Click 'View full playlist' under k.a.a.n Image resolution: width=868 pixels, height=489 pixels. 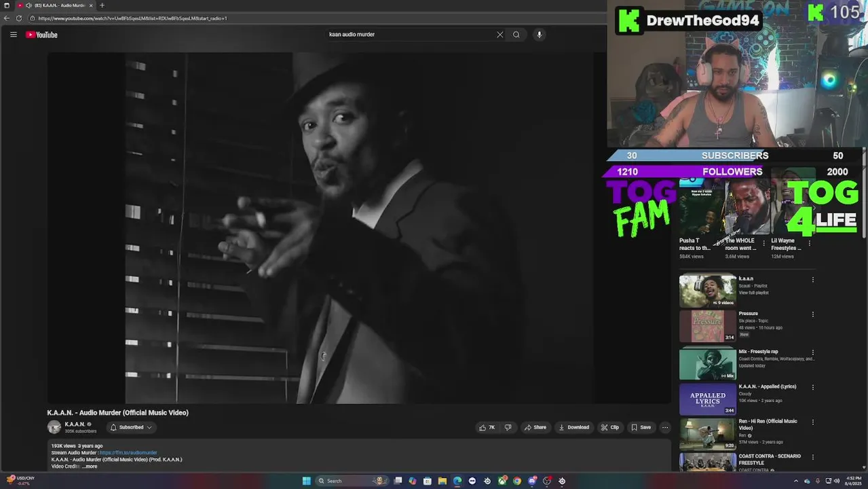(x=753, y=293)
